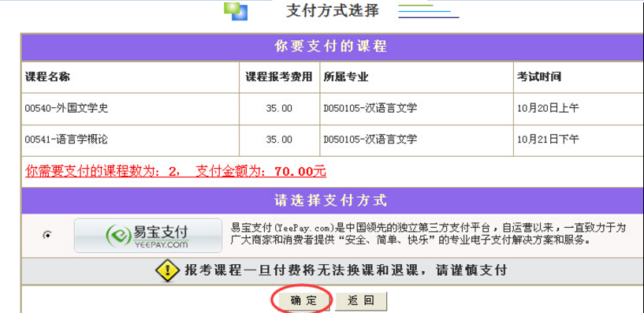Click the YeePay description paragraph
The image size is (644, 313).
pyautogui.click(x=428, y=233)
